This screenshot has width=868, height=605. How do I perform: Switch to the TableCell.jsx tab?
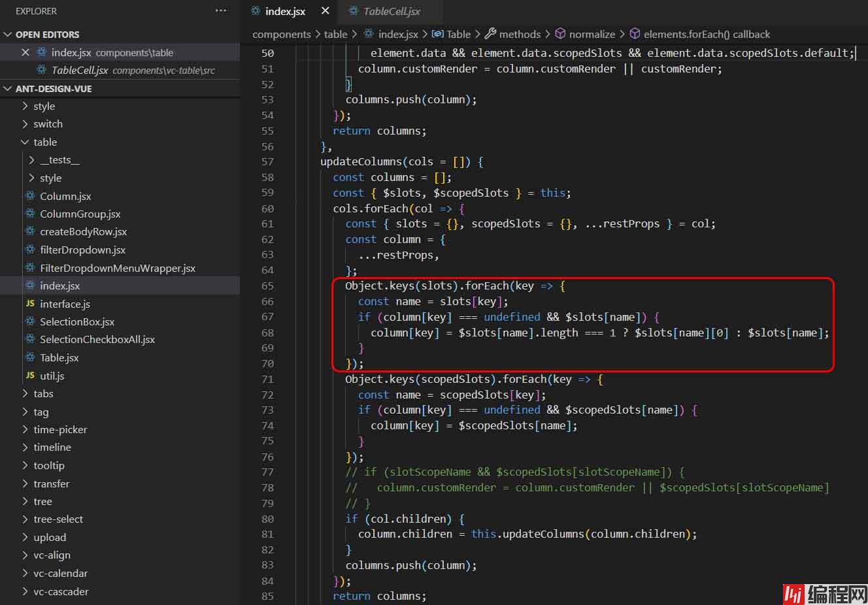(x=391, y=11)
